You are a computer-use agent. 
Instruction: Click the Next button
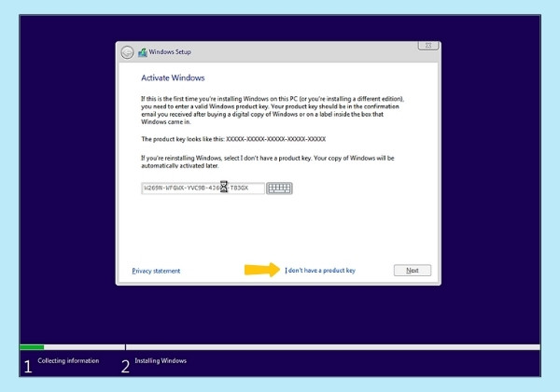pyautogui.click(x=413, y=271)
